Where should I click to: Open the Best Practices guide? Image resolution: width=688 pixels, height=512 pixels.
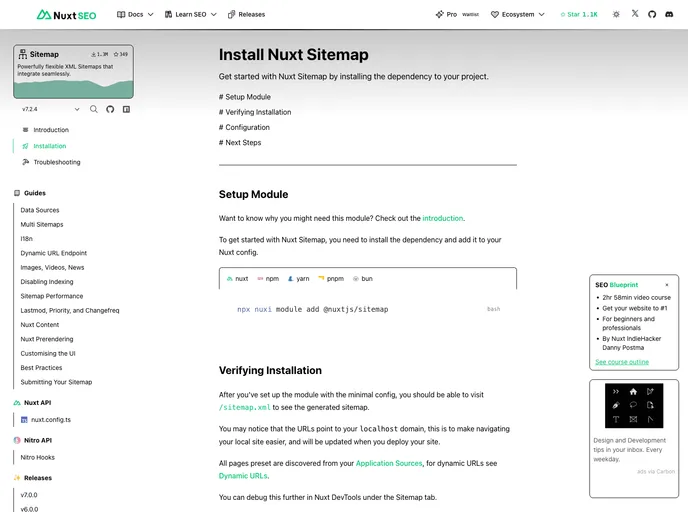click(41, 368)
